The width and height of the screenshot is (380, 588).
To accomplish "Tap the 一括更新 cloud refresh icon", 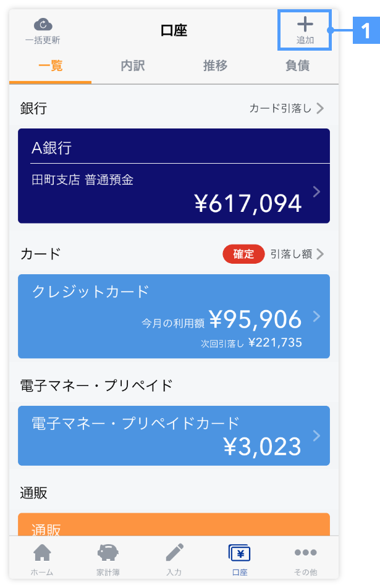I will click(x=43, y=25).
